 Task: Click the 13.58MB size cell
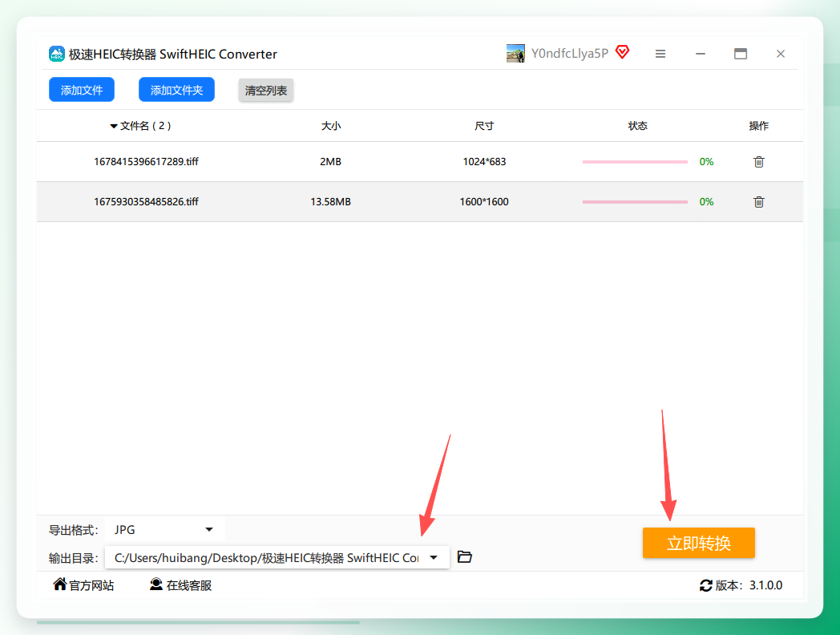330,202
